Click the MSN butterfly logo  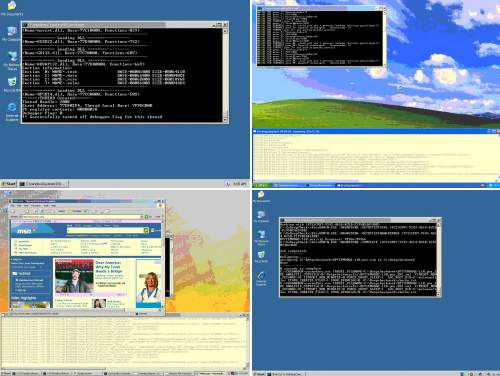26,230
